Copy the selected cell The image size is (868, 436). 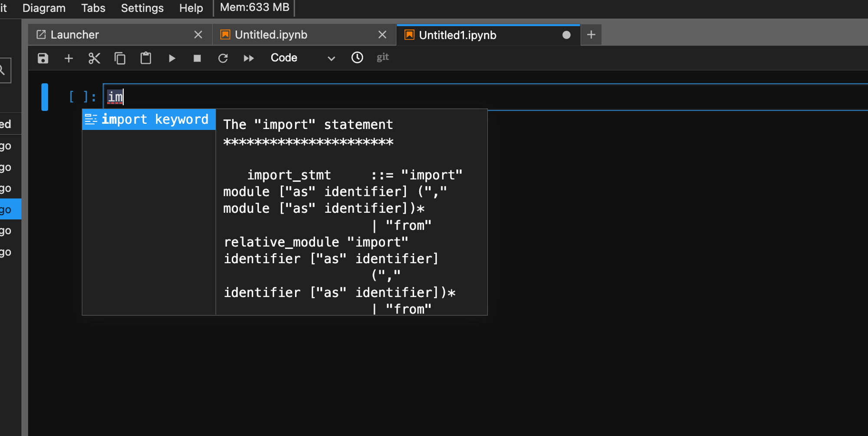[120, 58]
